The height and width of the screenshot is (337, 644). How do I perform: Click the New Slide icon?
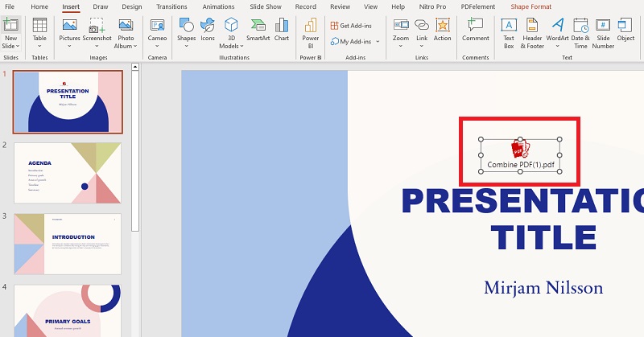click(10, 25)
